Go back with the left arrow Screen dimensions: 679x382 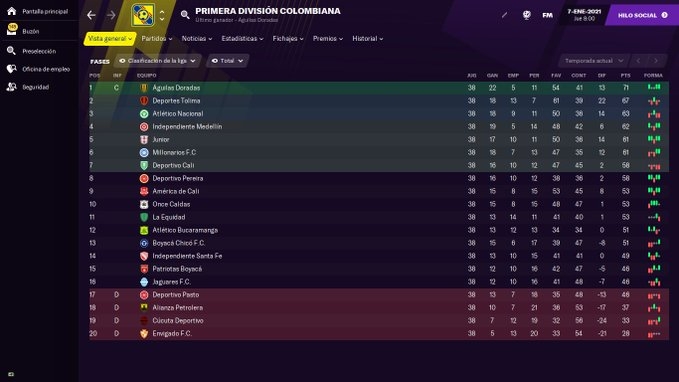click(91, 15)
